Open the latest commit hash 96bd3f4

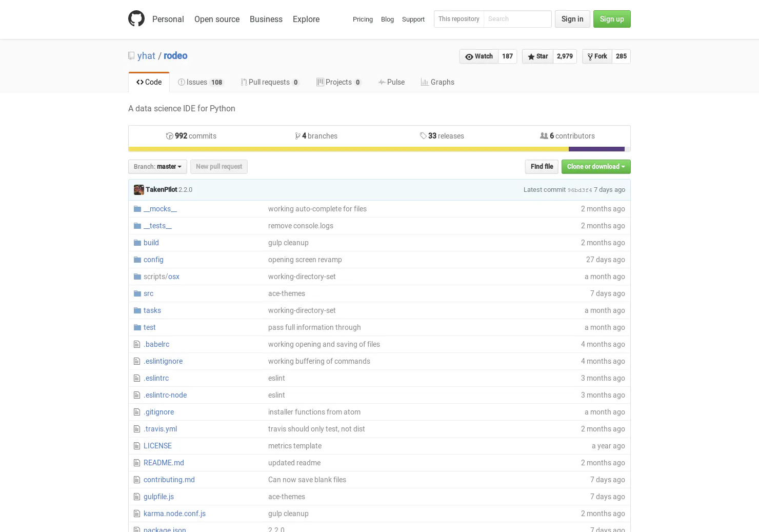point(580,190)
